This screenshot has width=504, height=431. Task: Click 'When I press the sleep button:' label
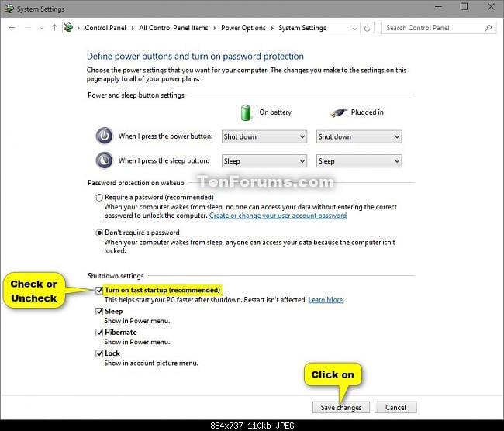pos(164,160)
